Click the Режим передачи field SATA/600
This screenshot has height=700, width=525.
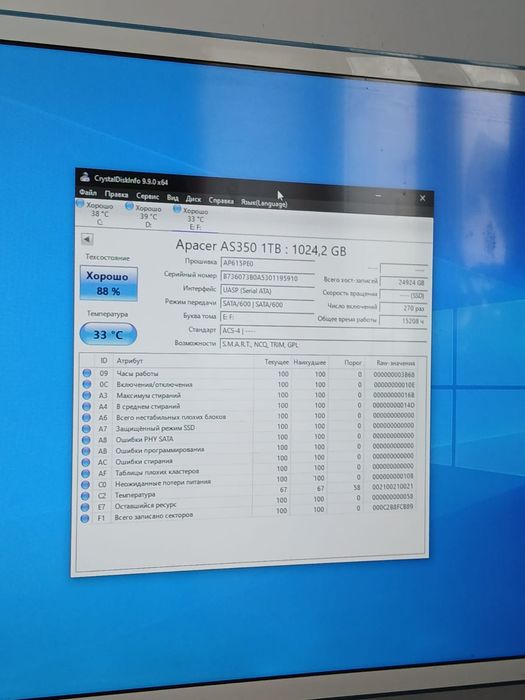tap(267, 304)
